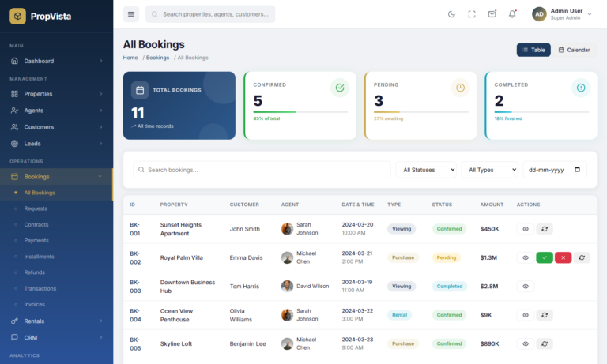Click the Confirmed check-circle icon
Viewport: 607px width, 364px height.
pos(340,88)
